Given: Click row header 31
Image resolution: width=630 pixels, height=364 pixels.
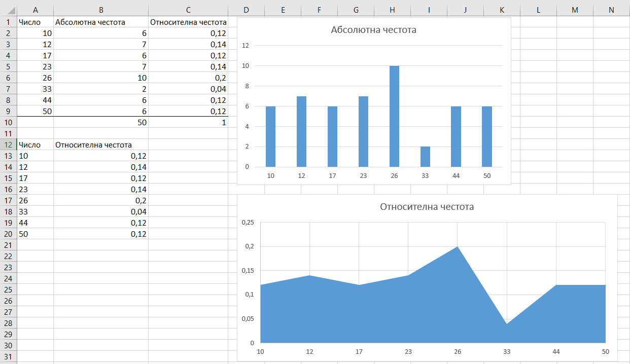Looking at the screenshot, I should click(x=8, y=356).
